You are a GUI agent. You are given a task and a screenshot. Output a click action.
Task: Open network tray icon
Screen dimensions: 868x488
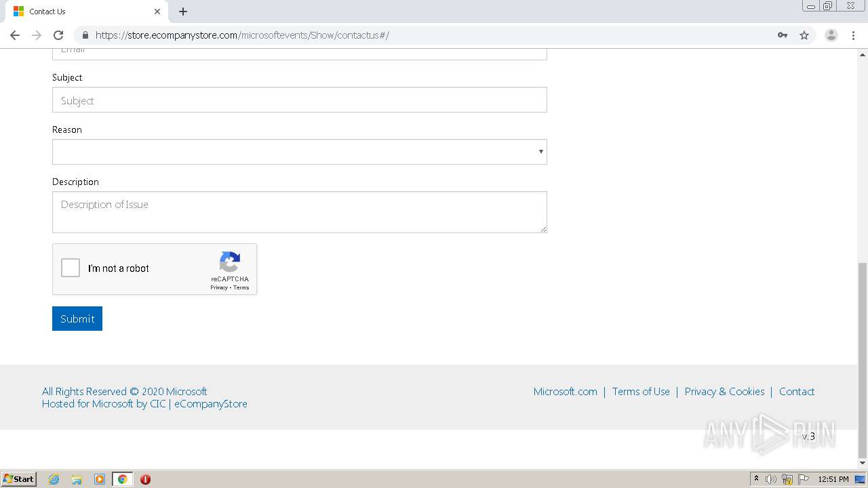[787, 479]
